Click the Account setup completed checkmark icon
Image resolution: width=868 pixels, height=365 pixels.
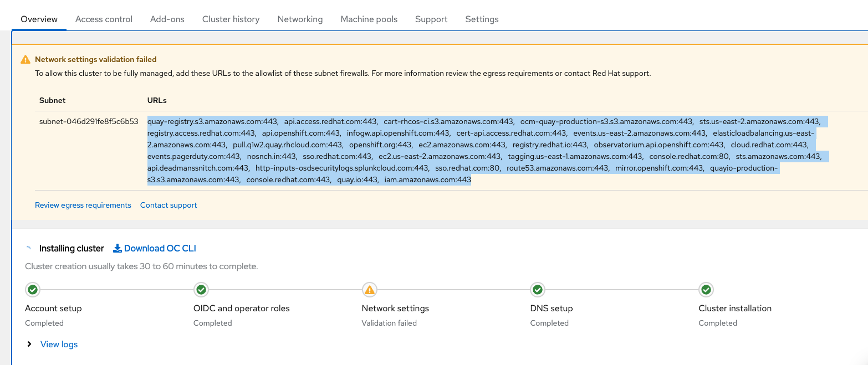click(x=33, y=290)
